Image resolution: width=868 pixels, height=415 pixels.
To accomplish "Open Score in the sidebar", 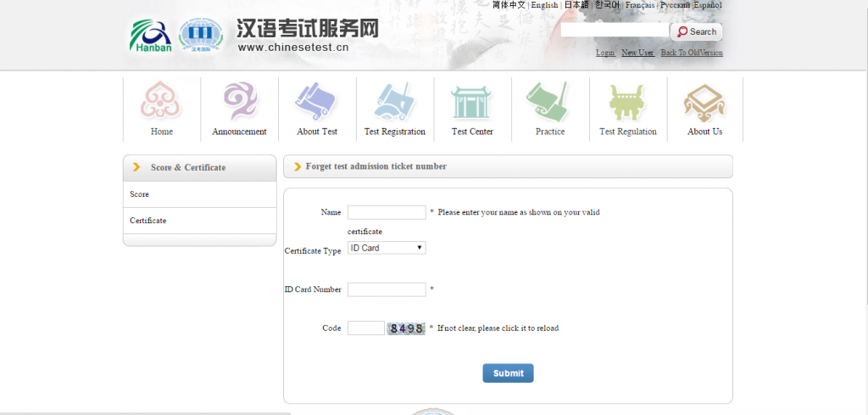I will [x=140, y=194].
